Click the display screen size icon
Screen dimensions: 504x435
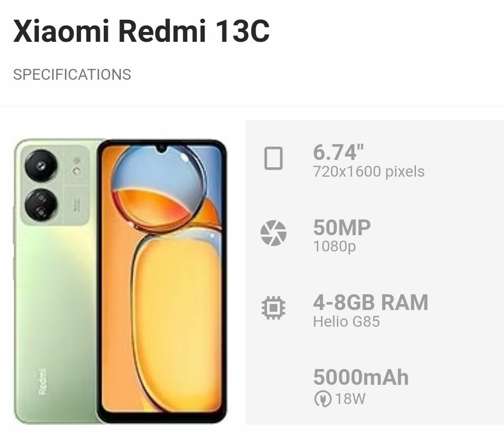(x=273, y=158)
